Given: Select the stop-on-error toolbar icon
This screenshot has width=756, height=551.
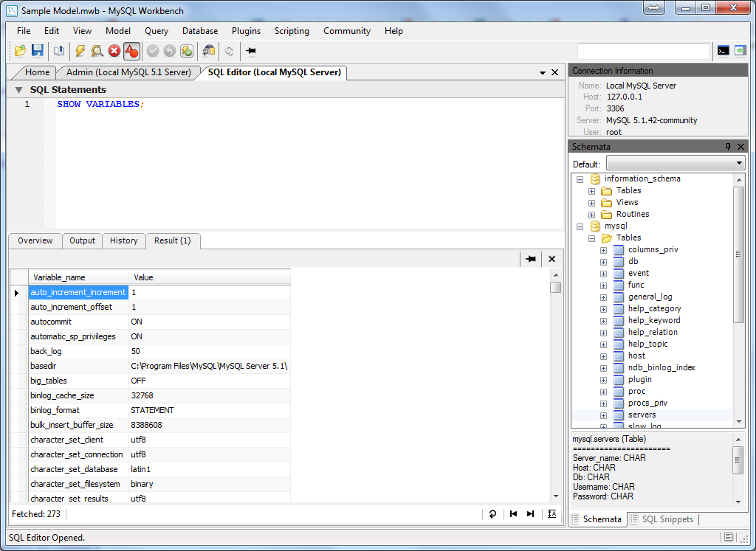Looking at the screenshot, I should (131, 51).
